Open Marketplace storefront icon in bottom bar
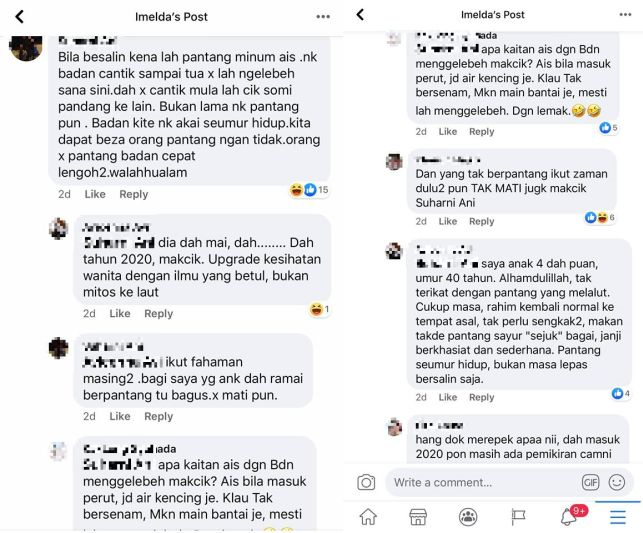 coord(418,517)
